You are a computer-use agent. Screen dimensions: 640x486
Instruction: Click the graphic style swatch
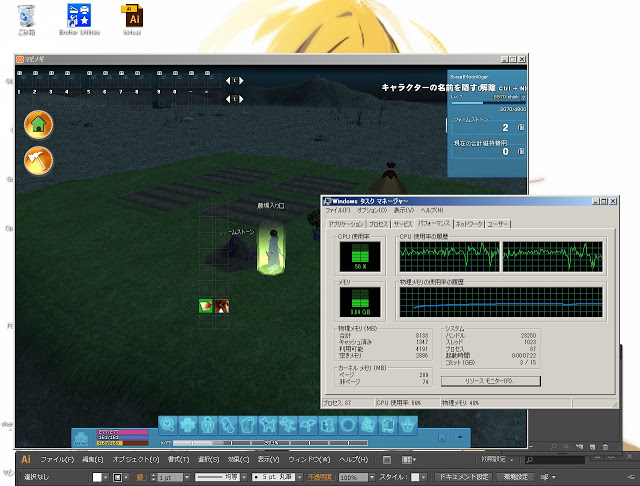tap(415, 477)
